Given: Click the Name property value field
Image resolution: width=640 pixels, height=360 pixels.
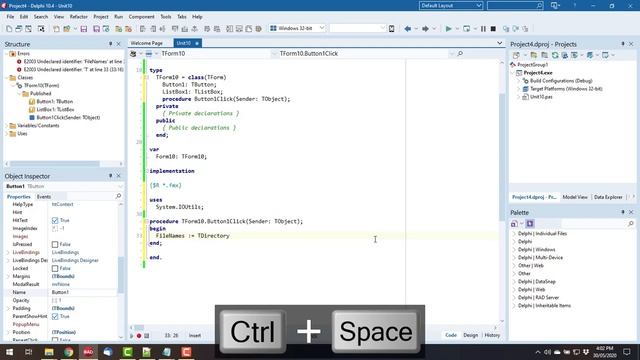Looking at the screenshot, I should pyautogui.click(x=84, y=292).
